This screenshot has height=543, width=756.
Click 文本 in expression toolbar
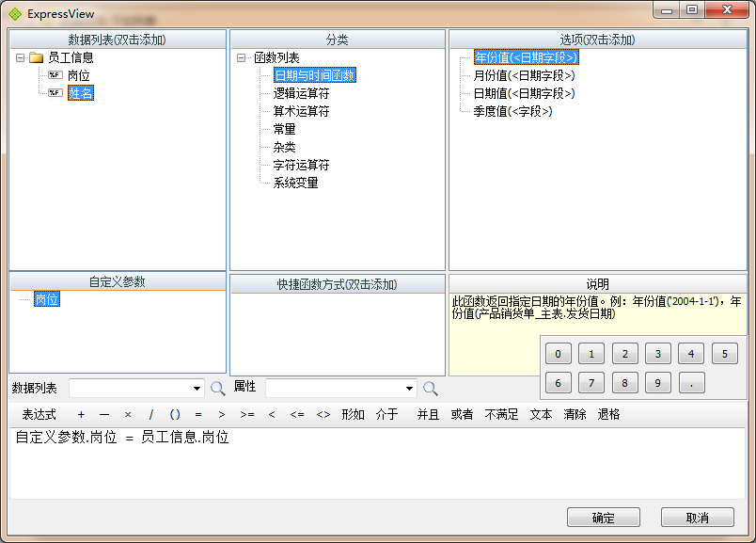[x=541, y=414]
